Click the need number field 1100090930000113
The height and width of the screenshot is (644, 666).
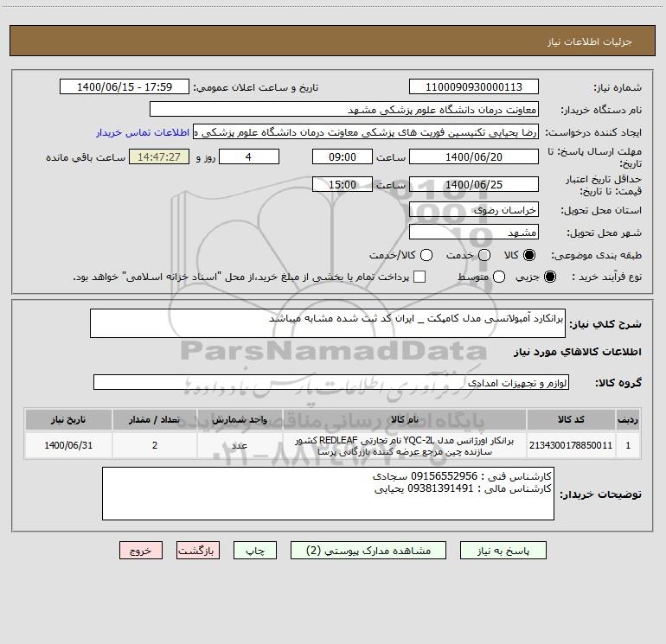474,87
